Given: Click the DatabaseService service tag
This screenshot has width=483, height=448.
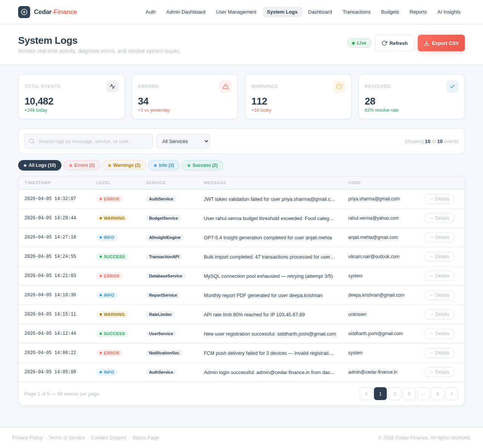Looking at the screenshot, I should pyautogui.click(x=166, y=276).
